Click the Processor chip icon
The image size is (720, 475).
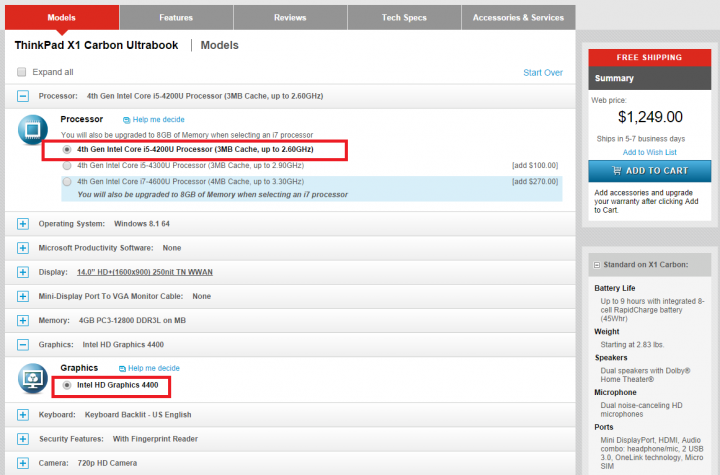[x=33, y=130]
